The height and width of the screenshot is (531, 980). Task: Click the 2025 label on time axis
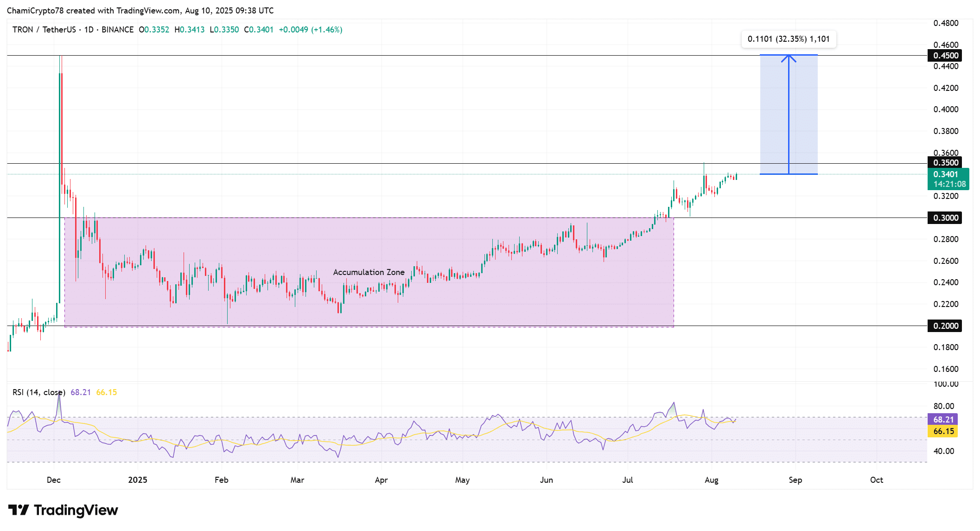(x=138, y=480)
